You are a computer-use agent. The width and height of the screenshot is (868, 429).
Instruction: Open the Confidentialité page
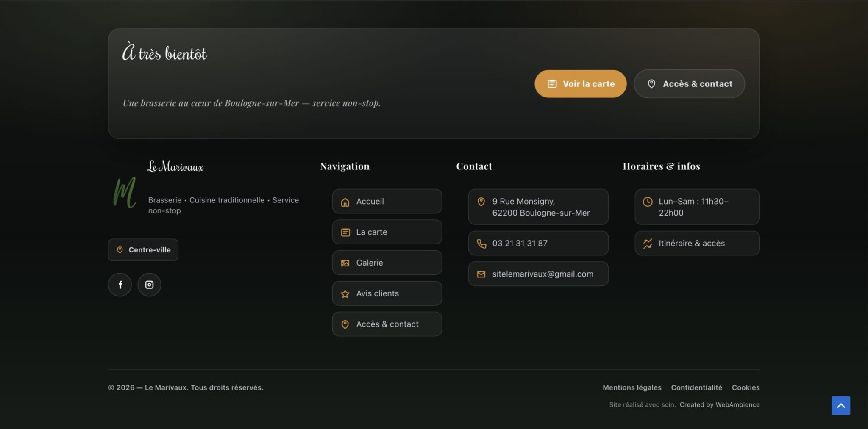click(x=697, y=387)
